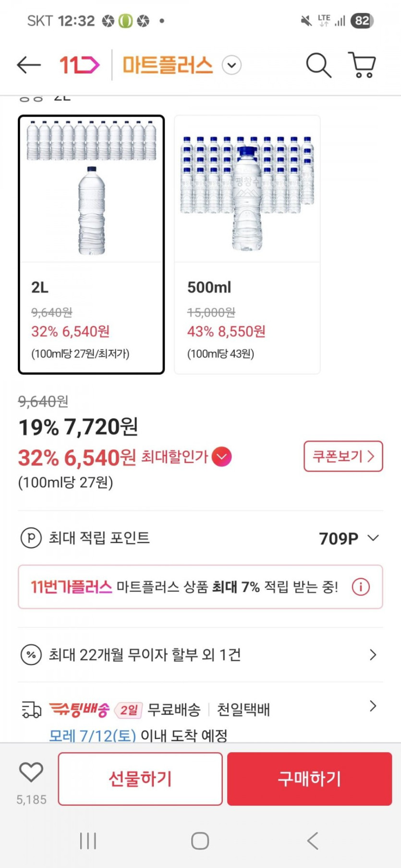The height and width of the screenshot is (868, 401).
Task: Tap the point P circle icon
Action: pos(31,538)
